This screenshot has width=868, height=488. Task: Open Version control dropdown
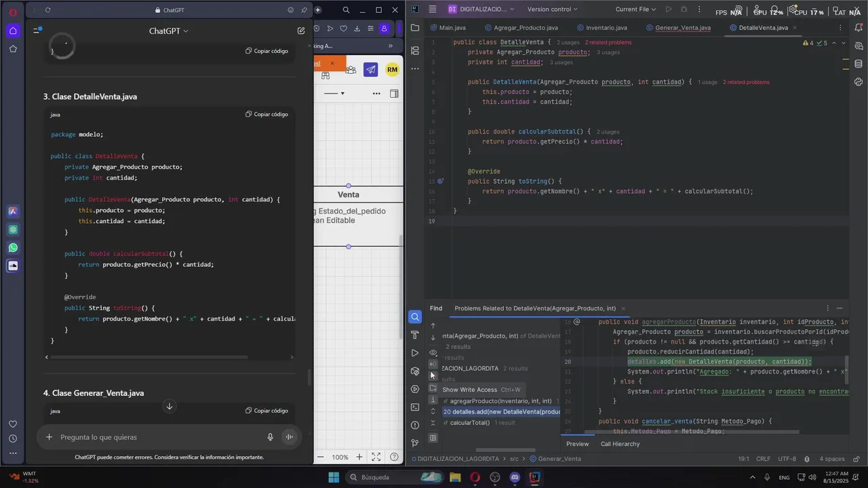(x=553, y=9)
